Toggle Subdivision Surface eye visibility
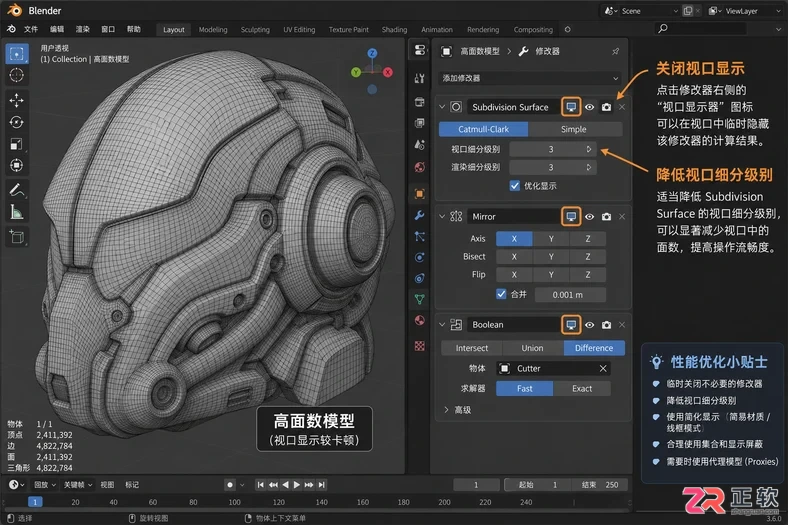The image size is (788, 525). 589,107
